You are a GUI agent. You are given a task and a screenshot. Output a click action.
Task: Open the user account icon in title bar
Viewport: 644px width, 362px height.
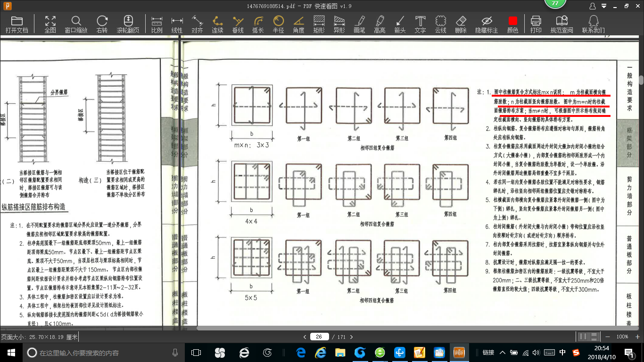click(x=593, y=6)
